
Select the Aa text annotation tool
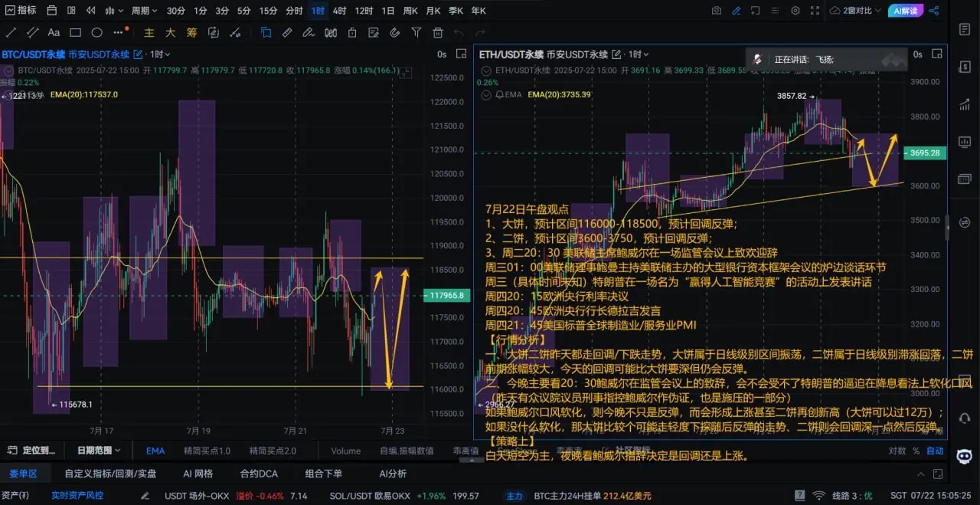(54, 33)
